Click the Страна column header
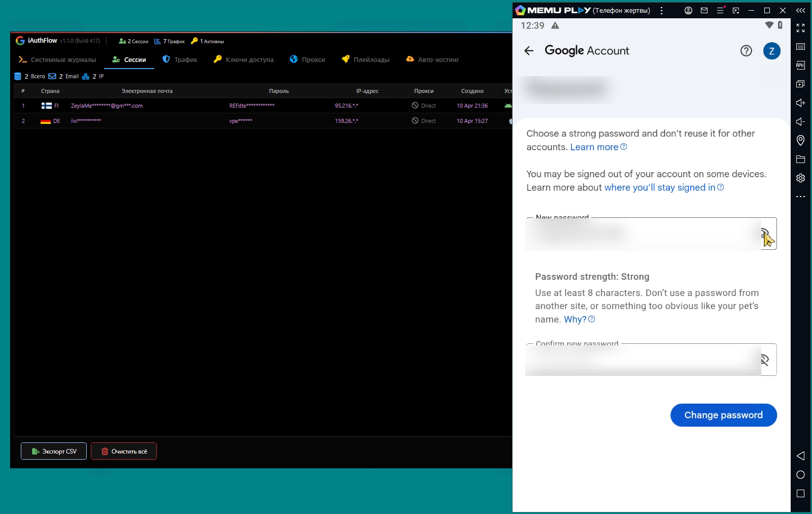Image resolution: width=812 pixels, height=514 pixels. pyautogui.click(x=50, y=91)
